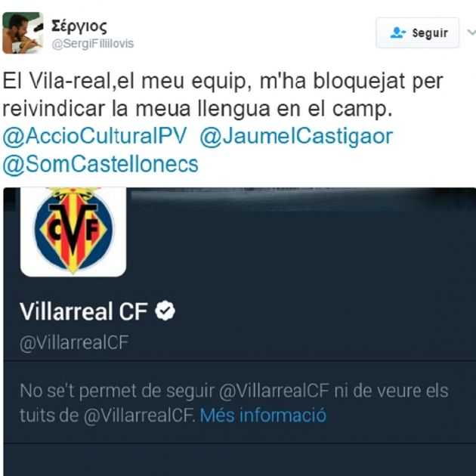Open Σέργιος profile avatar photo
The height and width of the screenshot is (476, 476).
tap(23, 32)
